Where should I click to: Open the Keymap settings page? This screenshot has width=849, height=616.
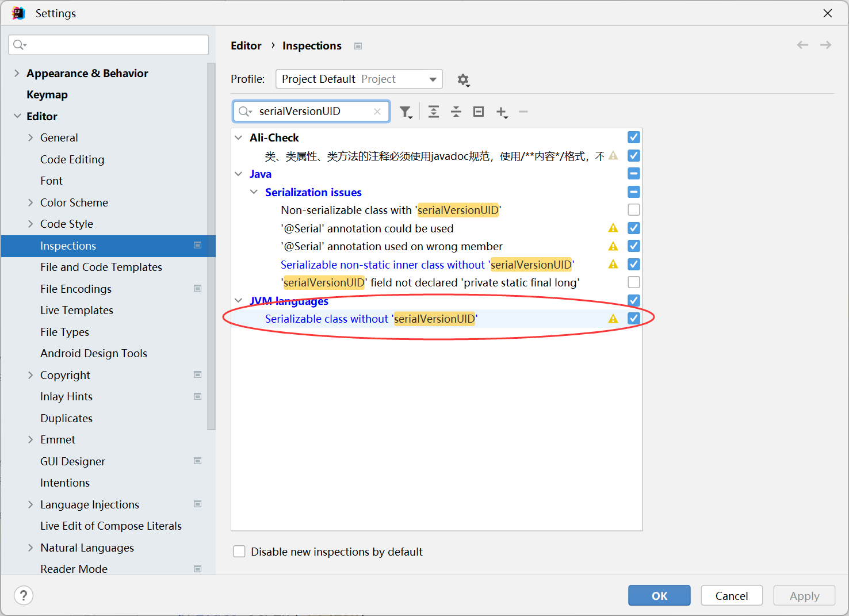point(47,94)
